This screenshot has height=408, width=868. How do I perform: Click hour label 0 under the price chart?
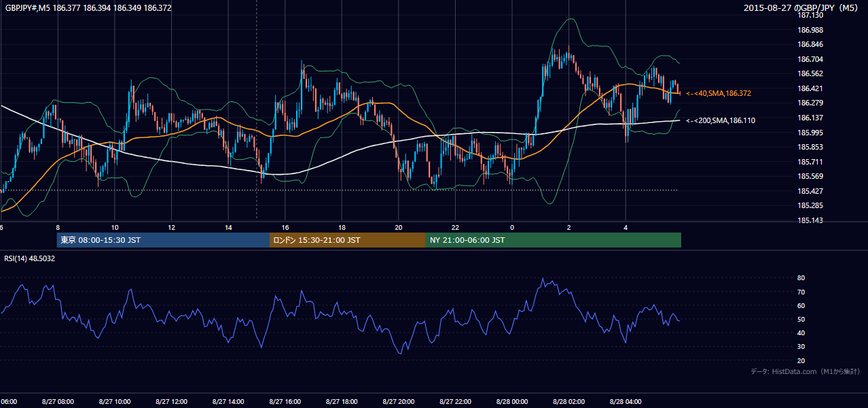coord(512,227)
